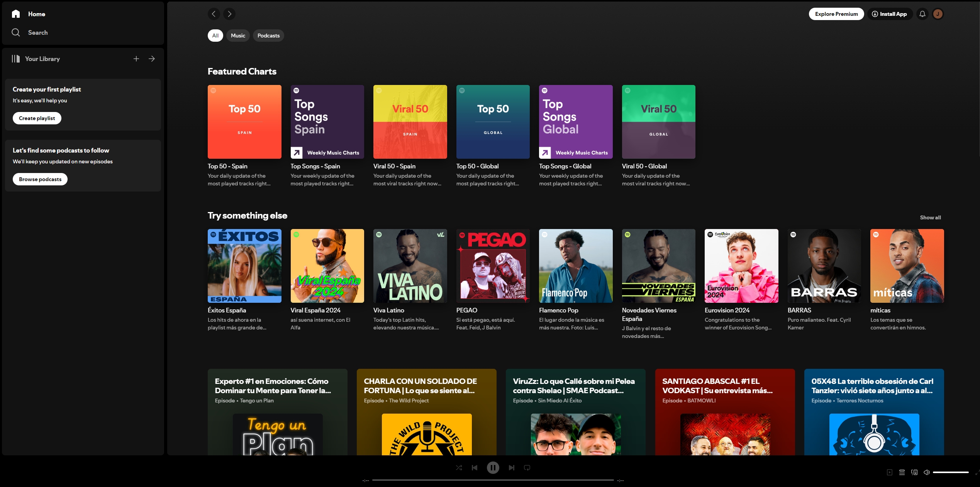Navigate back with the left chevron
980x487 pixels.
214,14
